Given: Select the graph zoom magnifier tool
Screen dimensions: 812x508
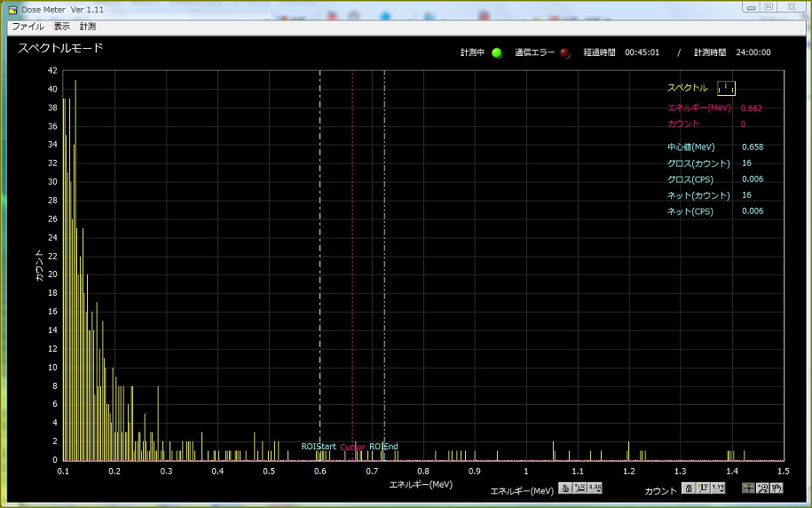Looking at the screenshot, I should pyautogui.click(x=762, y=488).
